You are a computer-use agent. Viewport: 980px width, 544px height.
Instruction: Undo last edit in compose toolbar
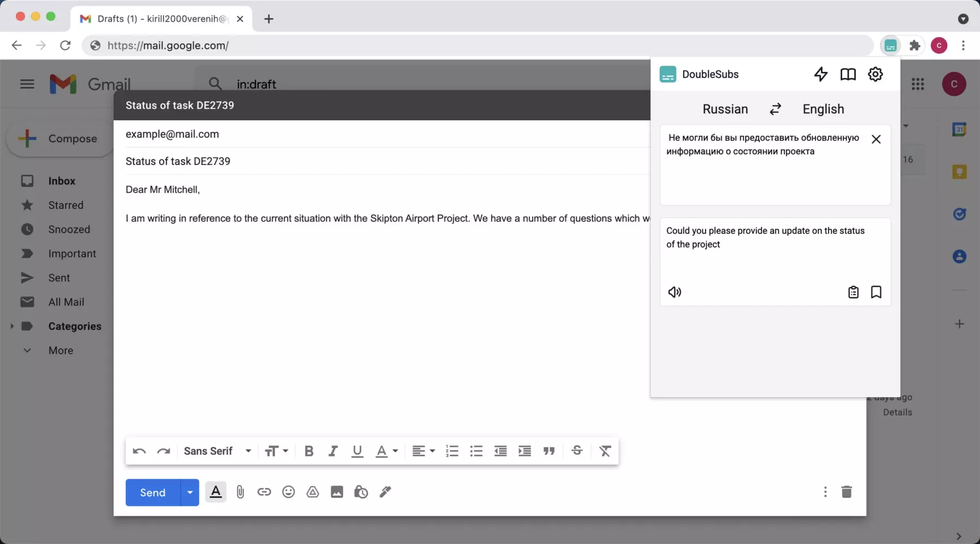click(139, 451)
